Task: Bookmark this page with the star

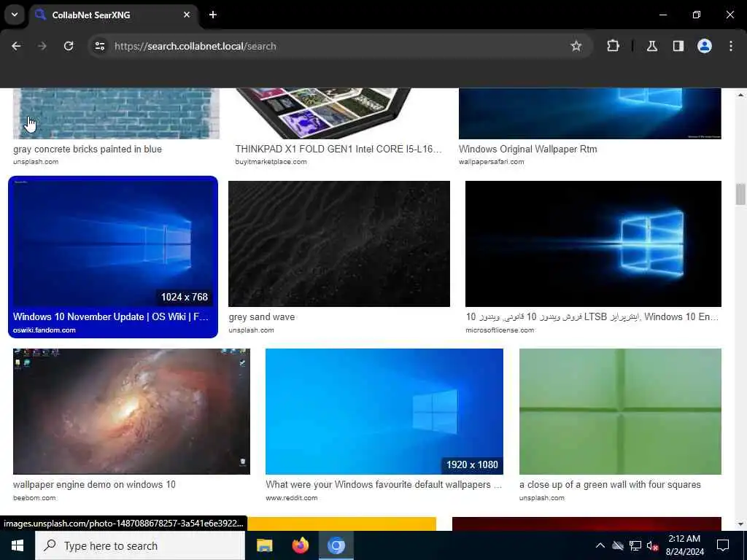Action: pyautogui.click(x=576, y=46)
